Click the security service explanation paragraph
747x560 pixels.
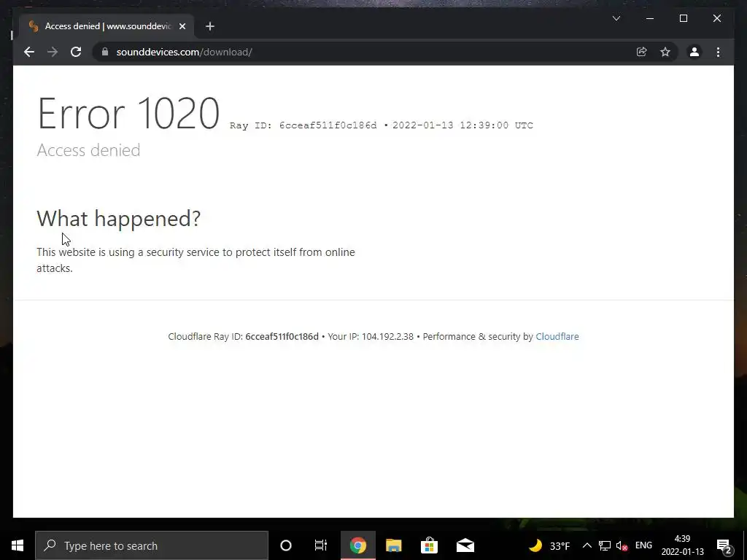pos(196,260)
